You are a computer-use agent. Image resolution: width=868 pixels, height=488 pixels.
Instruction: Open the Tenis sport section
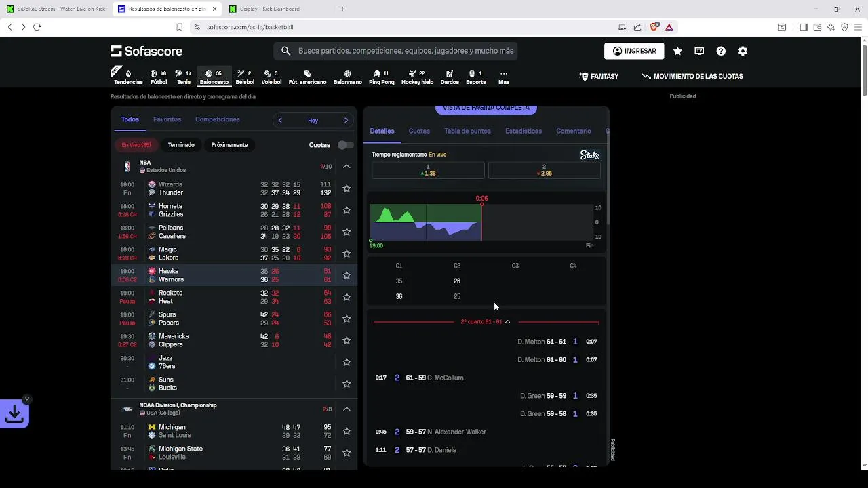[184, 77]
